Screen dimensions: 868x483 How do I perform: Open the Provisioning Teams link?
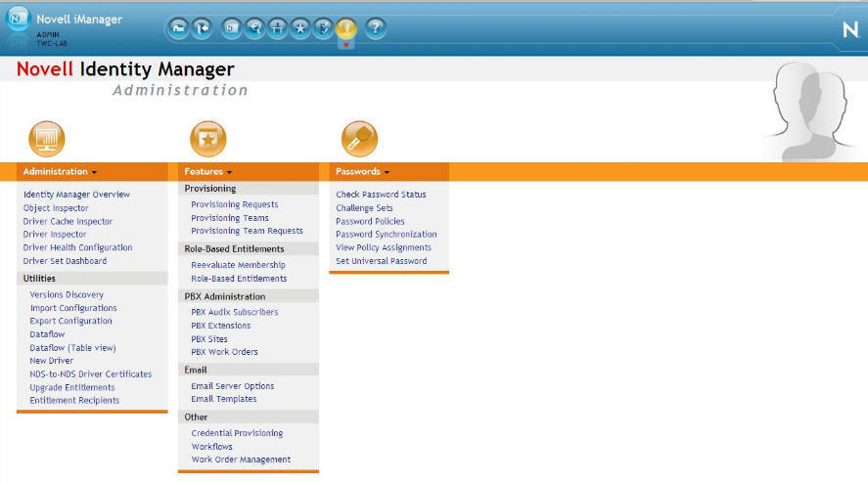tap(230, 218)
